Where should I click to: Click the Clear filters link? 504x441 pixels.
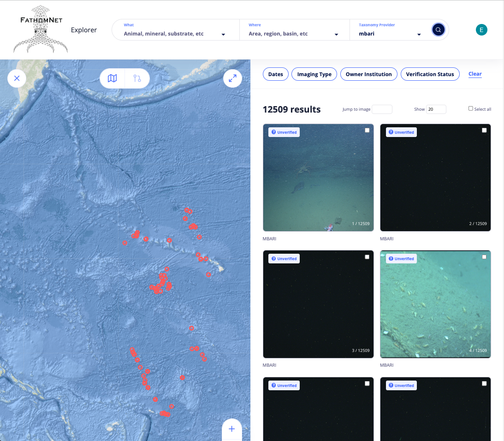tap(475, 74)
